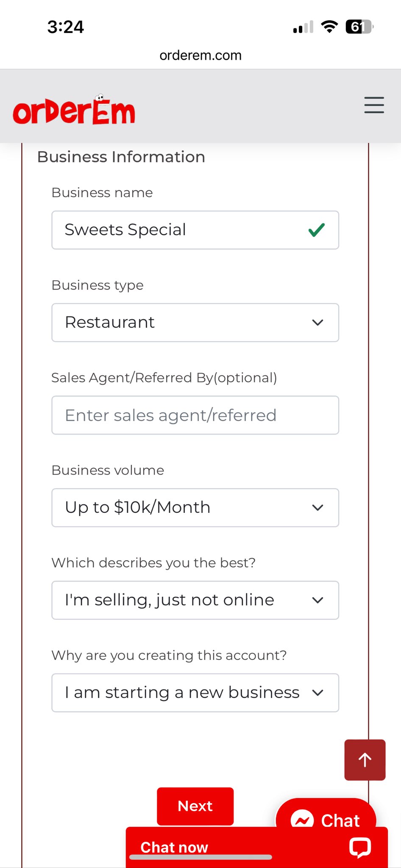The image size is (401, 868).
Task: Tap the battery indicator in status bar
Action: 359,27
